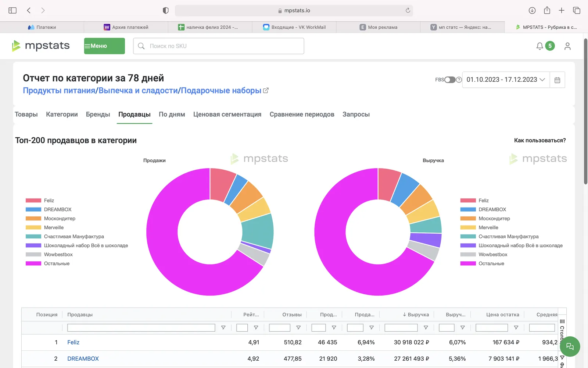Open the privacy shield icon

(166, 10)
